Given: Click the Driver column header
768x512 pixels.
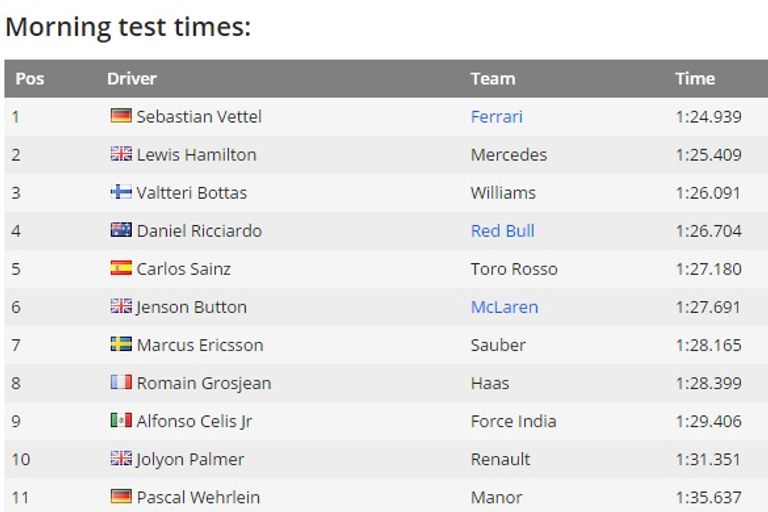Looking at the screenshot, I should click(x=132, y=78).
